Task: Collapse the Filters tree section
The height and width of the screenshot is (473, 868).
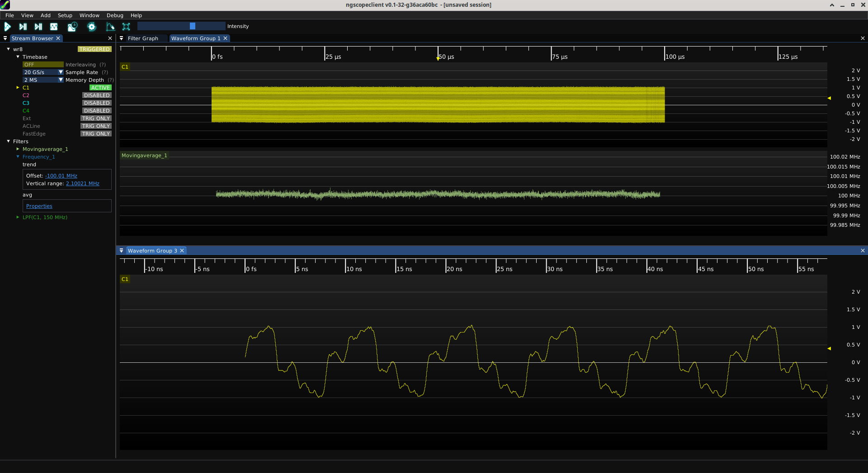Action: point(8,141)
